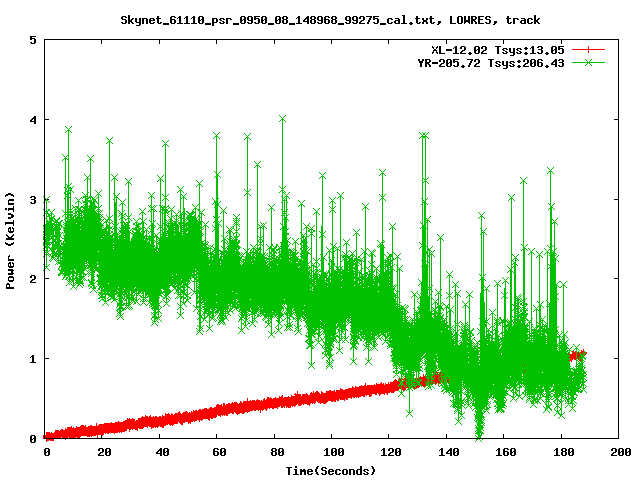Click the x-axis tick label 60
Viewport: 640px width, 480px height.
(x=219, y=452)
